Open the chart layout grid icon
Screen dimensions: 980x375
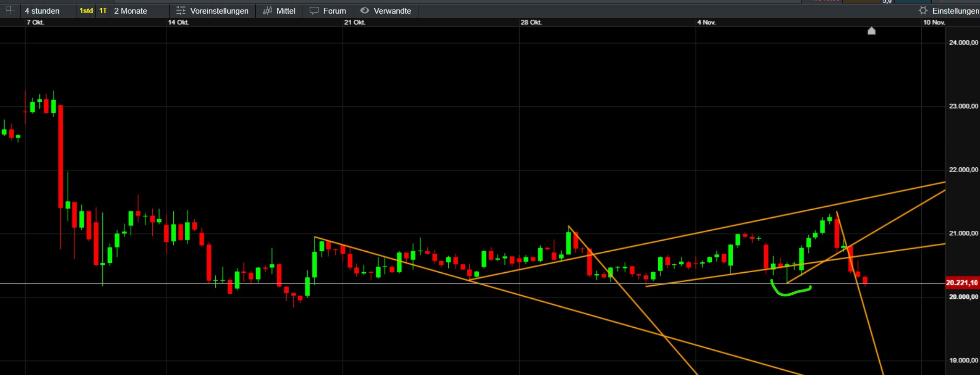tap(10, 10)
